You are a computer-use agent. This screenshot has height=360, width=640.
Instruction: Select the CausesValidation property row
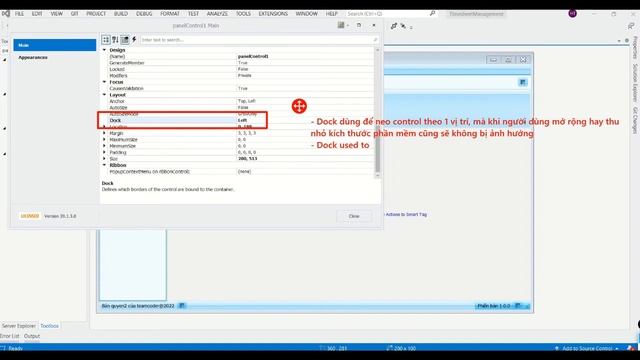[237, 88]
